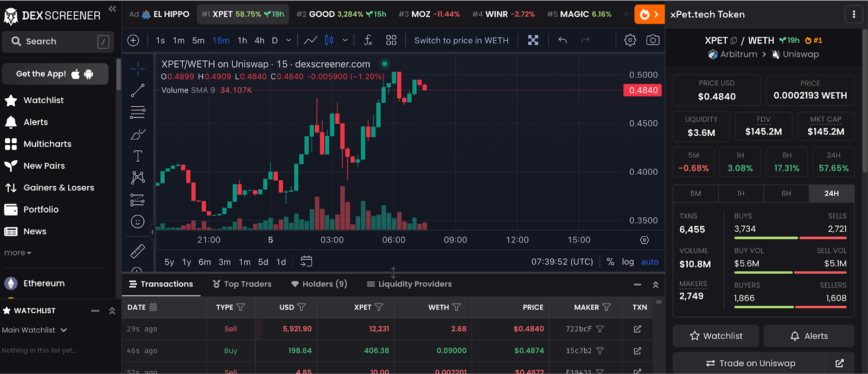Select the 15m timeframe
The height and width of the screenshot is (374, 868).
(x=221, y=40)
